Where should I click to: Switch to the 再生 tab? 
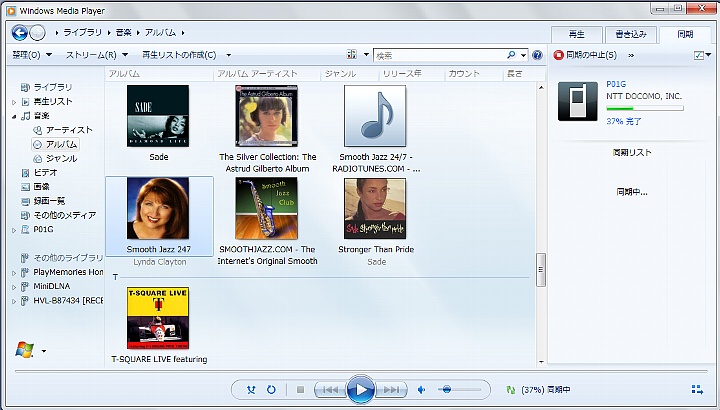pyautogui.click(x=577, y=34)
